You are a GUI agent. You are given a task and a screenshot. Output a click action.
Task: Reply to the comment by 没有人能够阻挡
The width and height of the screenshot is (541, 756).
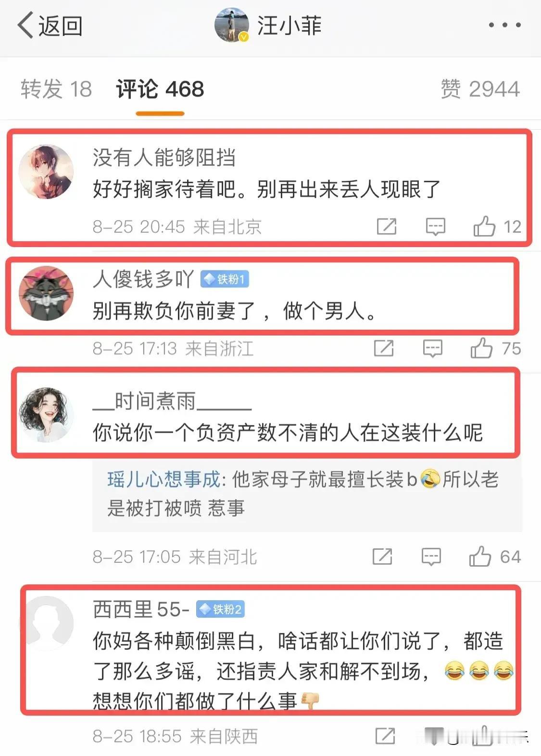[436, 226]
